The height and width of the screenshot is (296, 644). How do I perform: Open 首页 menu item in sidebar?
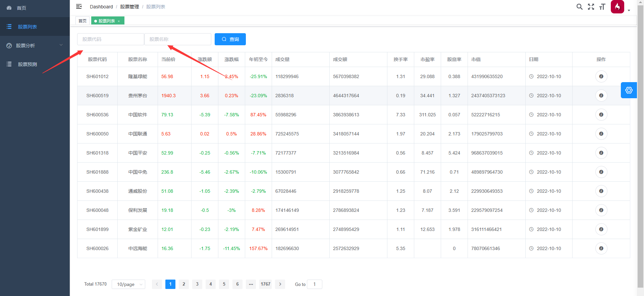click(x=35, y=8)
